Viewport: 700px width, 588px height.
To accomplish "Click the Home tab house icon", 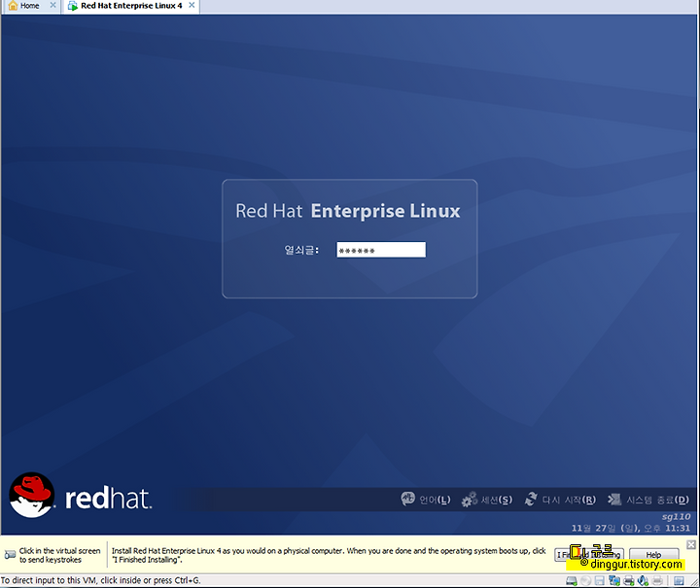I will pos(13,6).
